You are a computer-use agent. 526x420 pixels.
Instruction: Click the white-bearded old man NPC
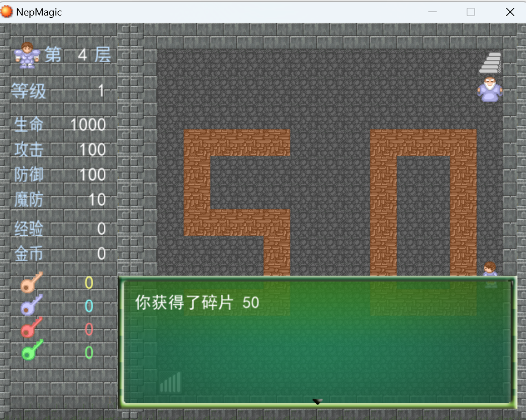click(490, 89)
